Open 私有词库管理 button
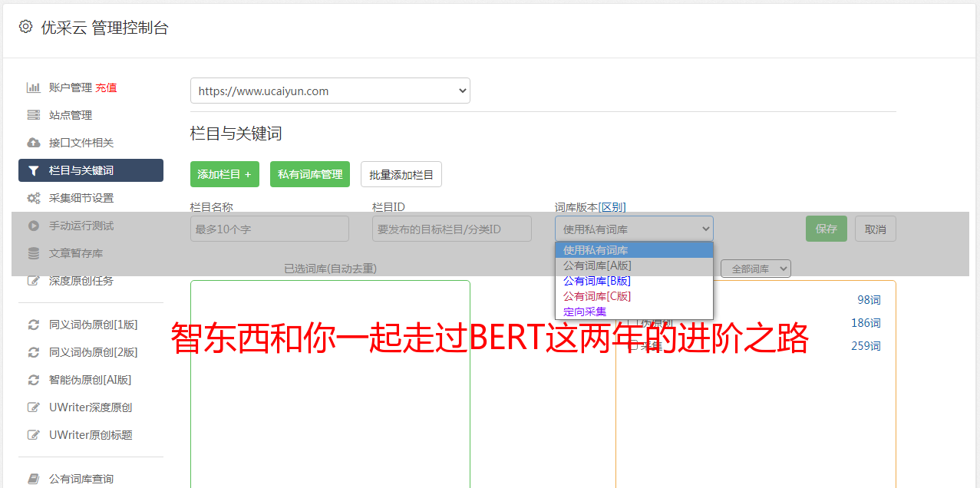This screenshot has width=980, height=488. pyautogui.click(x=310, y=174)
